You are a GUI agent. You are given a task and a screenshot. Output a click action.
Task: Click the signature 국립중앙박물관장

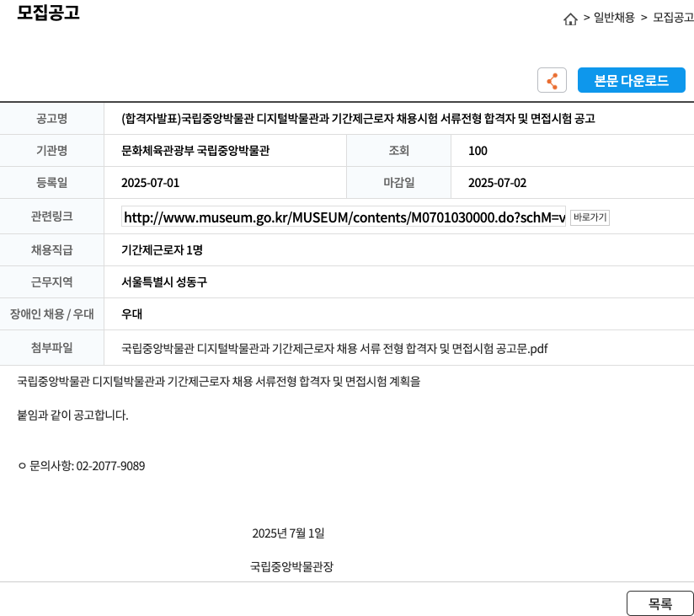[291, 566]
